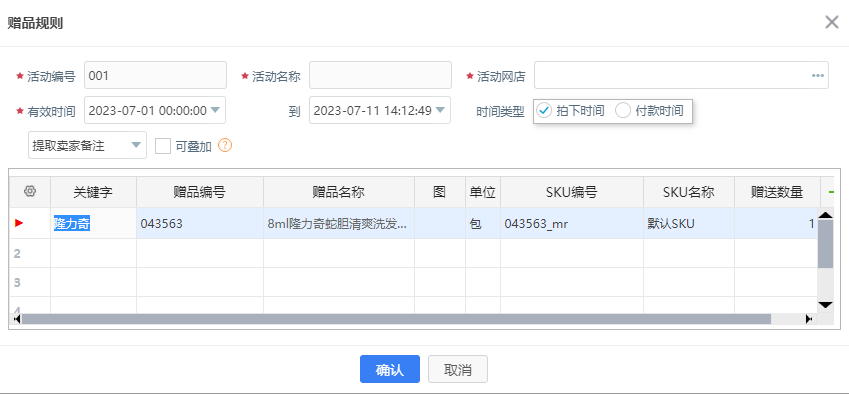Click the horizontal scrollbar right arrow
This screenshot has height=394, width=849.
pos(809,319)
